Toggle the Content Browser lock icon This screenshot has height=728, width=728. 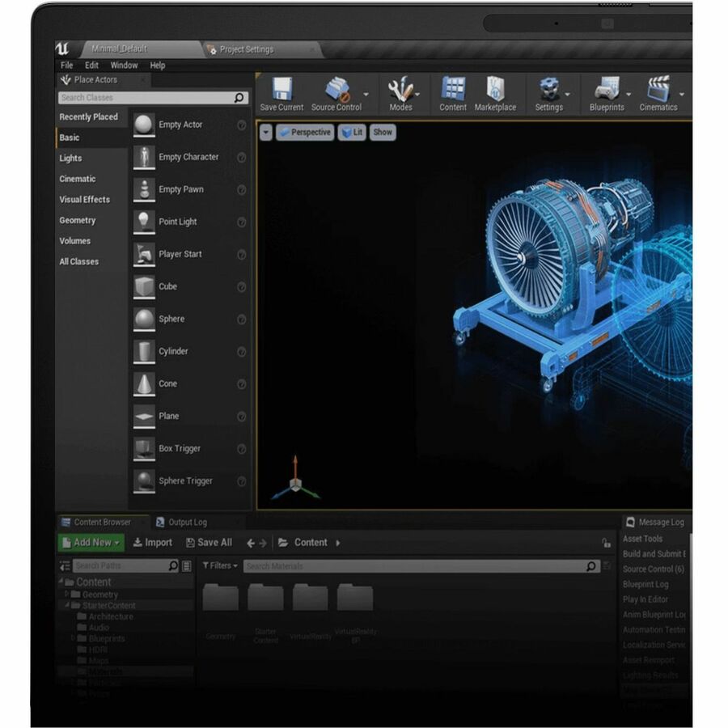point(606,544)
